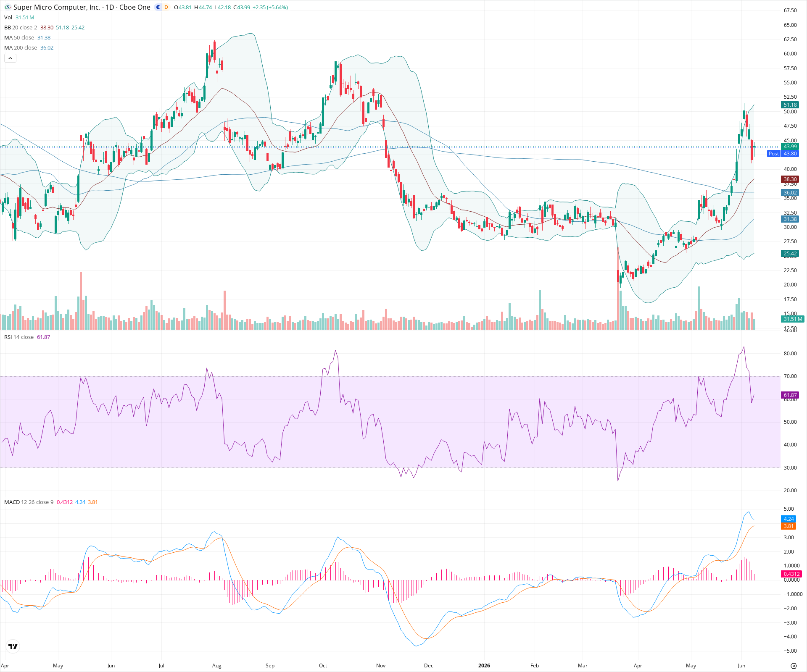Click the BB basis label 38.30
The height and width of the screenshot is (672, 807).
(790, 179)
